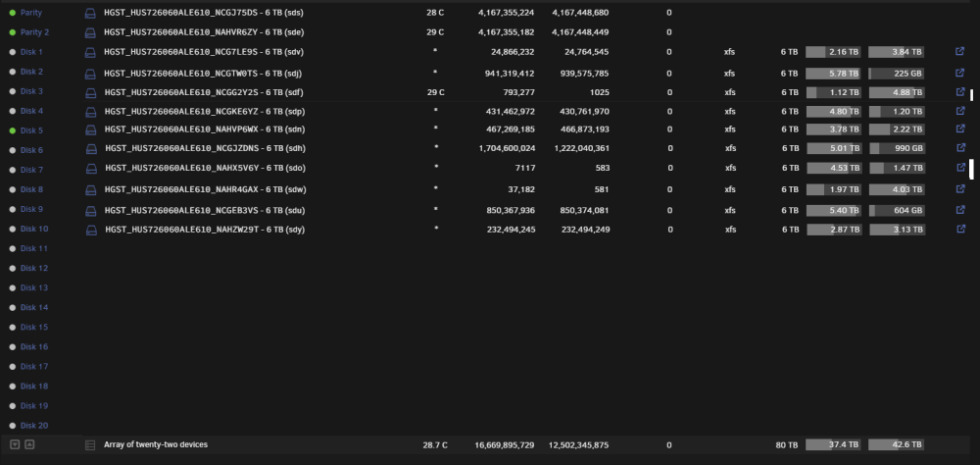980x465 pixels.
Task: Click the Disk 8 used space bar 1.97 TB
Action: click(834, 189)
